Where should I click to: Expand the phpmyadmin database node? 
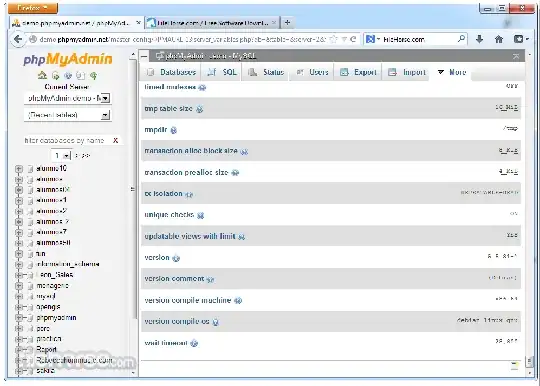(x=19, y=318)
